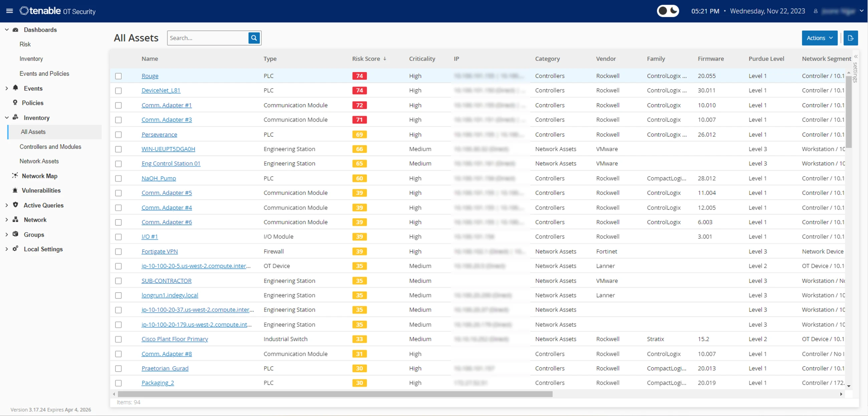Click the search magnifier icon
868x416 pixels.
pos(253,38)
